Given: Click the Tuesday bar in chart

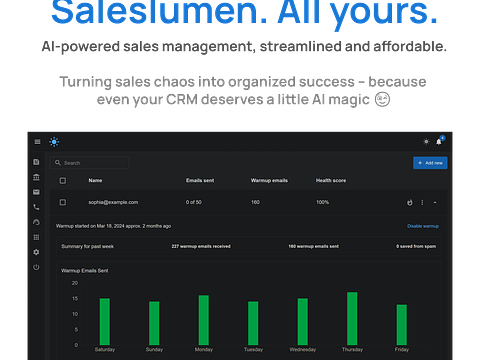Looking at the screenshot, I should click(x=253, y=323).
